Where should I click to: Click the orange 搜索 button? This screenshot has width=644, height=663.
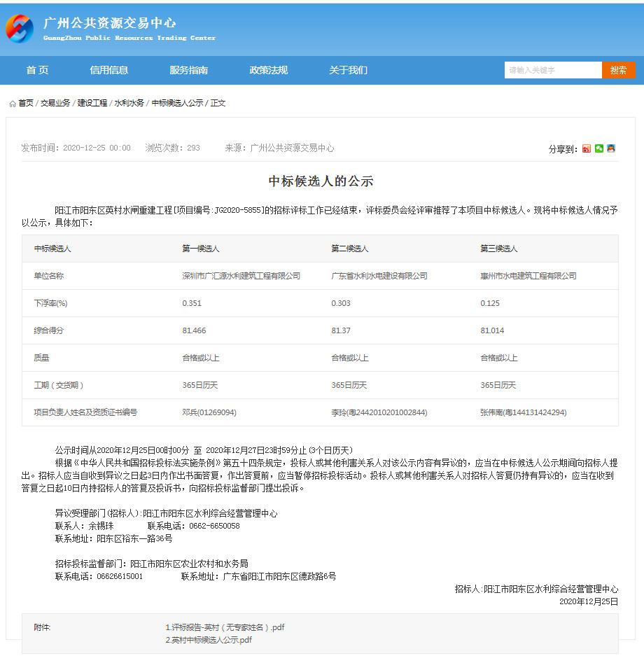(x=618, y=70)
